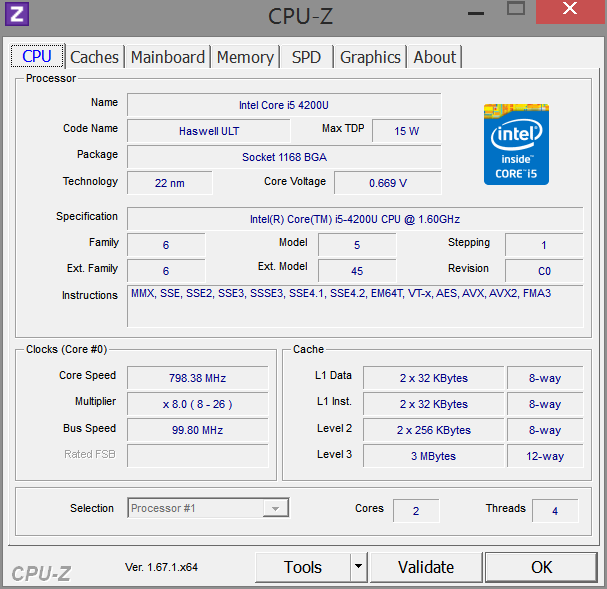
Task: Maximize the CPU-Z window
Action: (x=516, y=9)
